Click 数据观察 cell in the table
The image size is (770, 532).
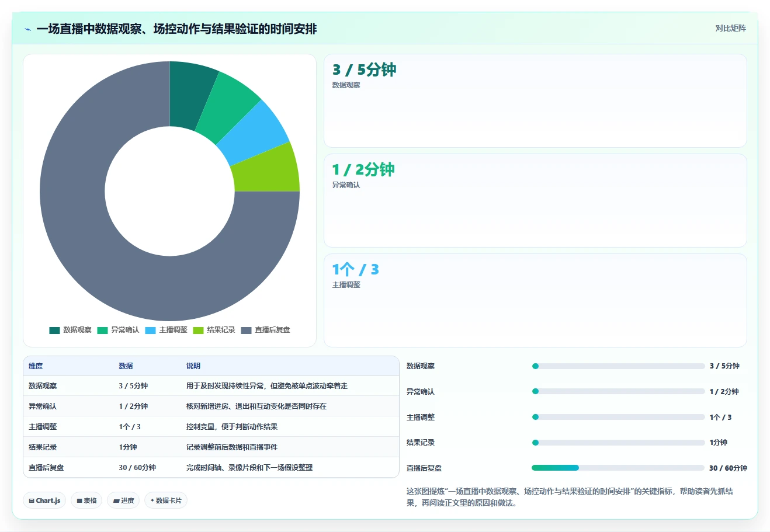click(43, 386)
